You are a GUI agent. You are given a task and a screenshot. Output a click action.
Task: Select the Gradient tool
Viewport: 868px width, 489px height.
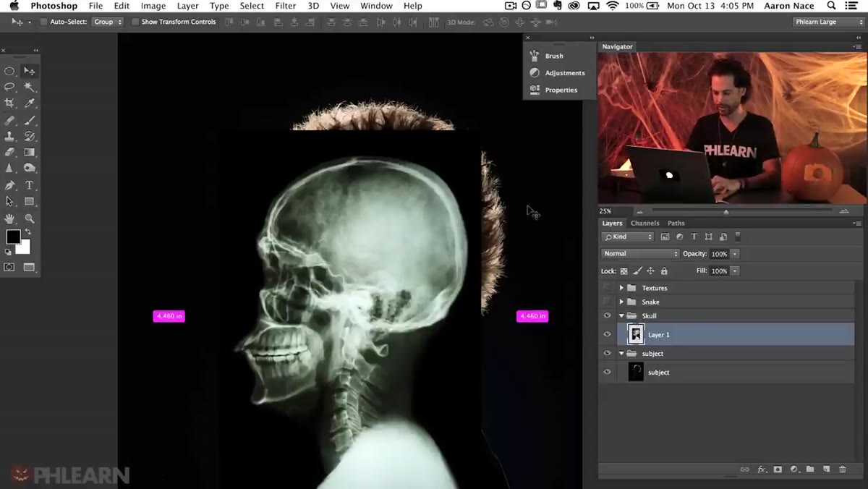click(30, 153)
